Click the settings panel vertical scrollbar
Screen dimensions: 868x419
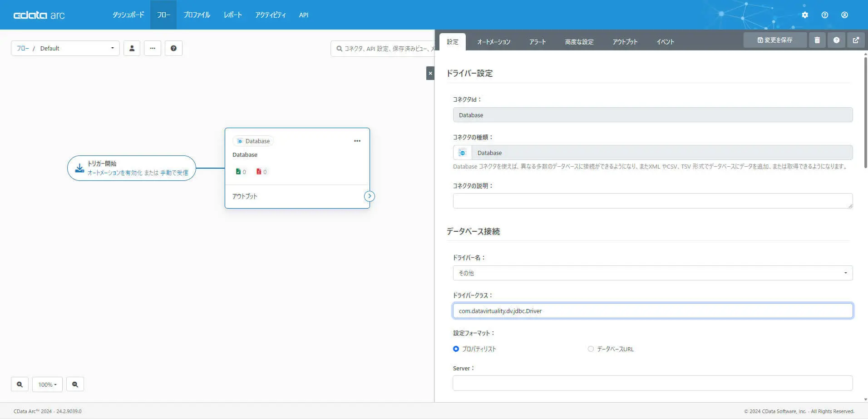pos(866,113)
